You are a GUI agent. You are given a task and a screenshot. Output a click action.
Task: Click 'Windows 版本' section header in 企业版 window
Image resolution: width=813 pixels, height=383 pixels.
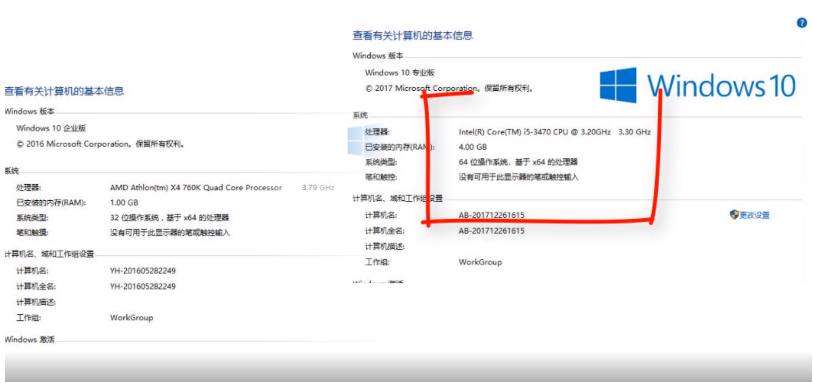[x=30, y=111]
